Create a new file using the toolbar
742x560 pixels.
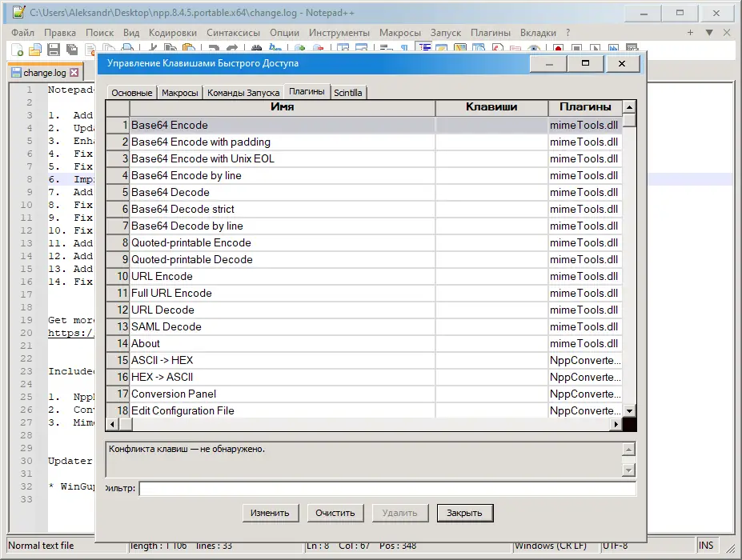coord(18,49)
